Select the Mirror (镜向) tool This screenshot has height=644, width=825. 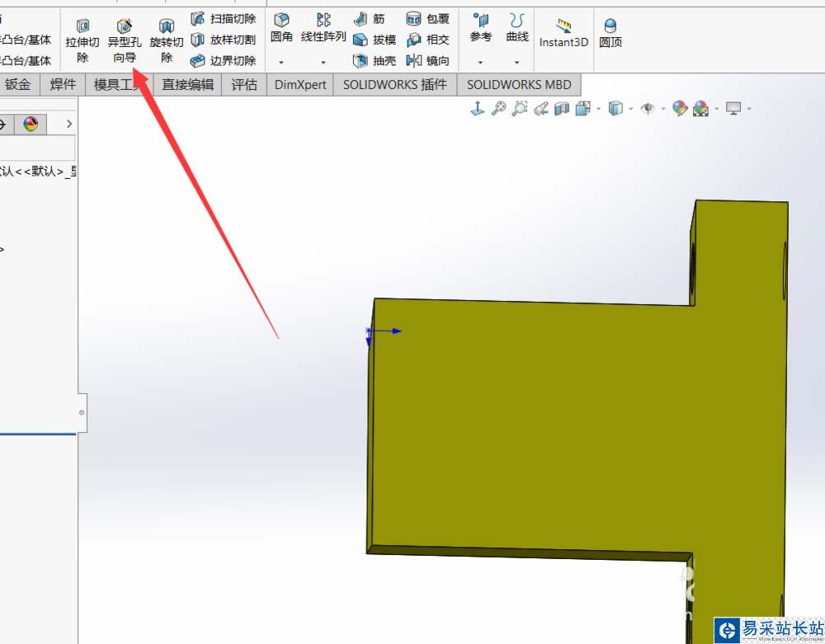[427, 60]
